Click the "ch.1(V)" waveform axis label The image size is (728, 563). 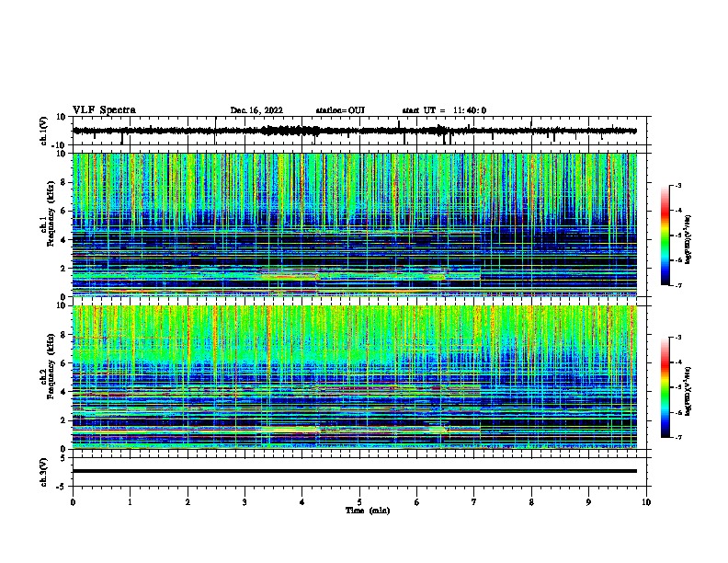(x=44, y=131)
